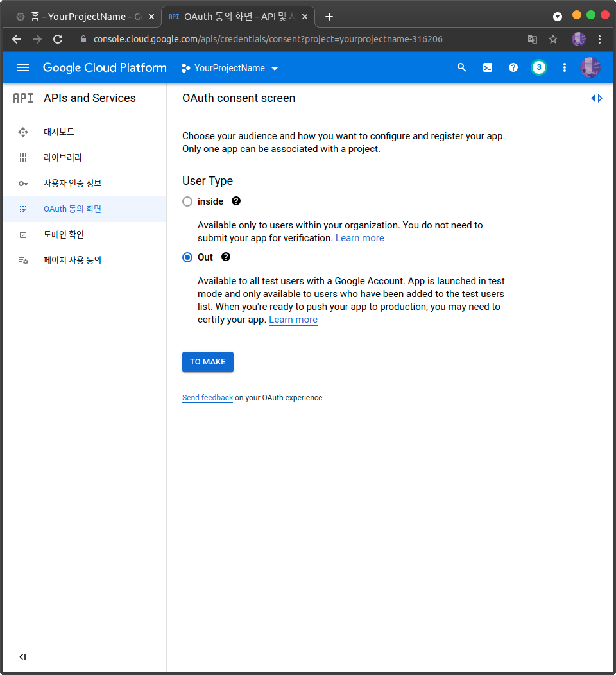This screenshot has height=675, width=616.
Task: Open Learn more link about verification
Action: point(360,238)
